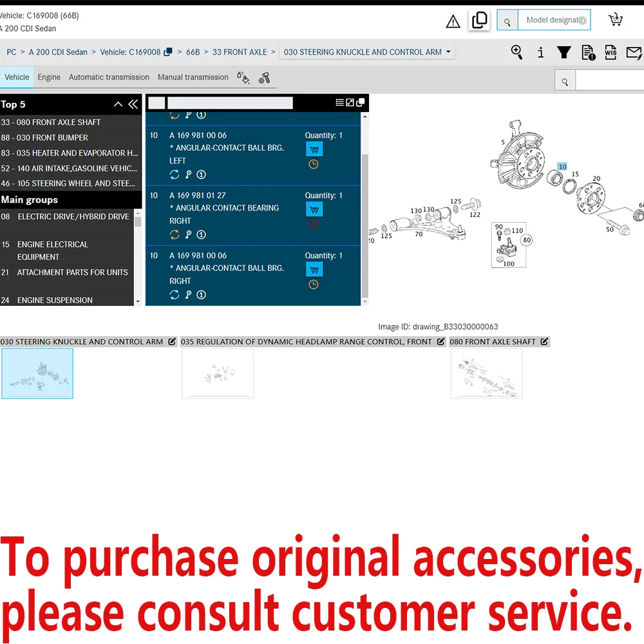Select 83 - 035 HEATER AND EVAPORATOR entry
This screenshot has height=644, width=644.
click(71, 153)
